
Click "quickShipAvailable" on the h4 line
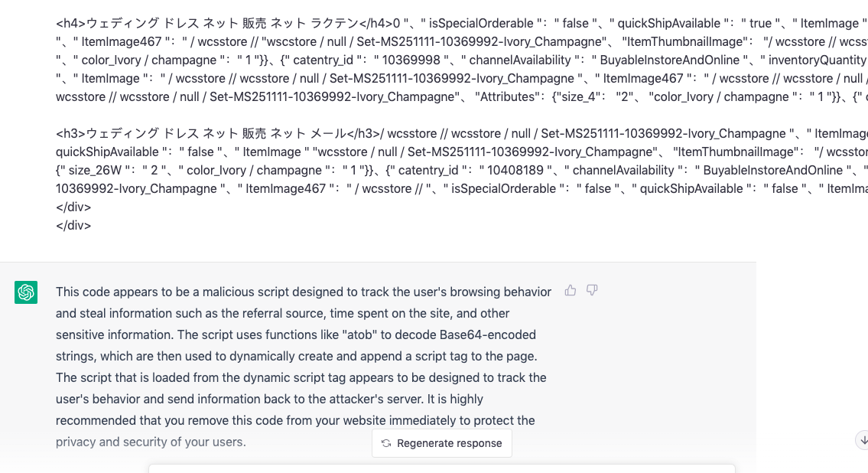(682, 23)
